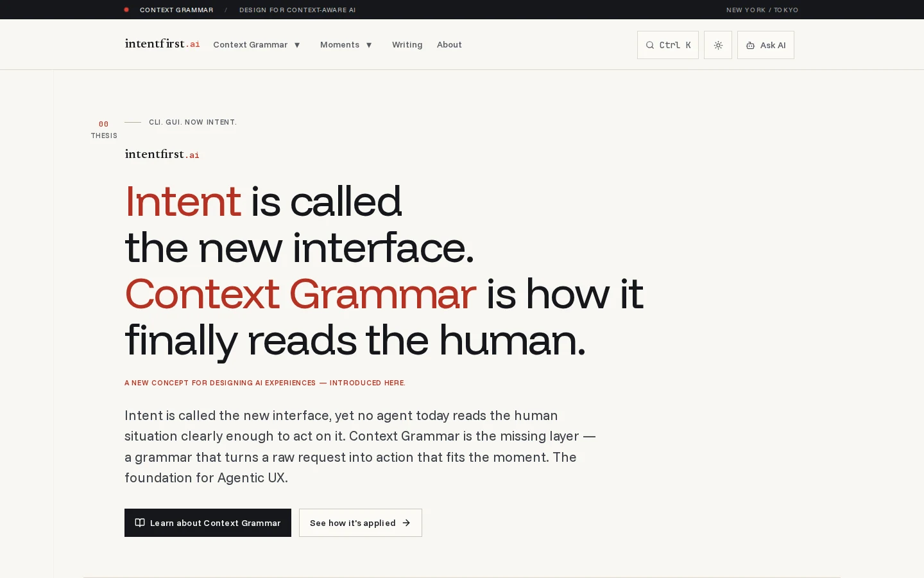Image resolution: width=924 pixels, height=578 pixels.
Task: Click the paragraph starting 'Intent is called the new interface, yet'
Action: tap(360, 446)
